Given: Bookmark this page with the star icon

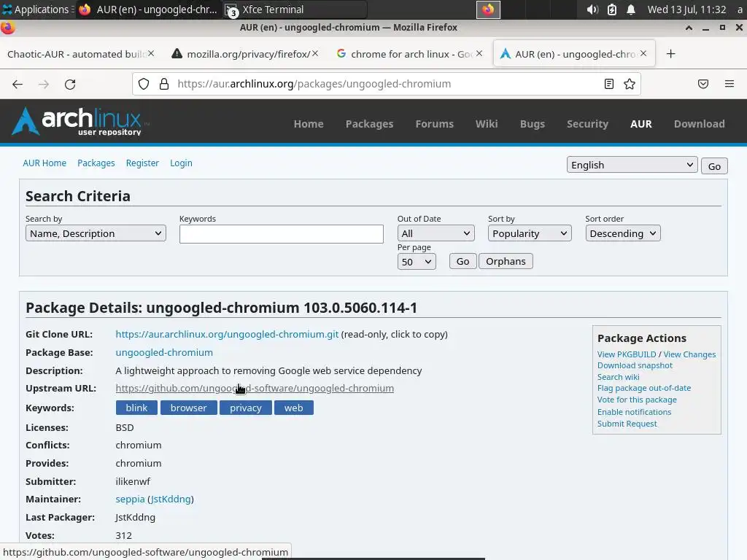Looking at the screenshot, I should point(630,85).
